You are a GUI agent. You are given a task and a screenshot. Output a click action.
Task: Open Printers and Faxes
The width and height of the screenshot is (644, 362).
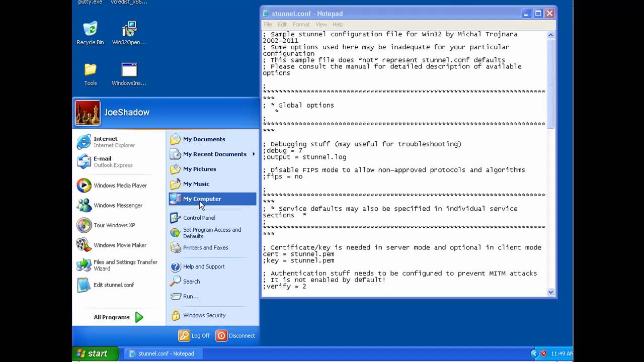coord(212,247)
